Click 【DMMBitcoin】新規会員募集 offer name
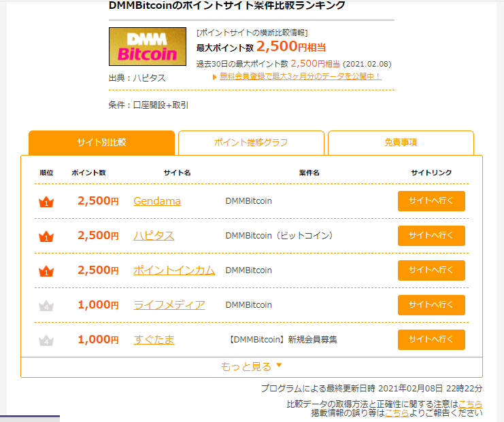Viewport: 504px width, 422px height. point(282,340)
